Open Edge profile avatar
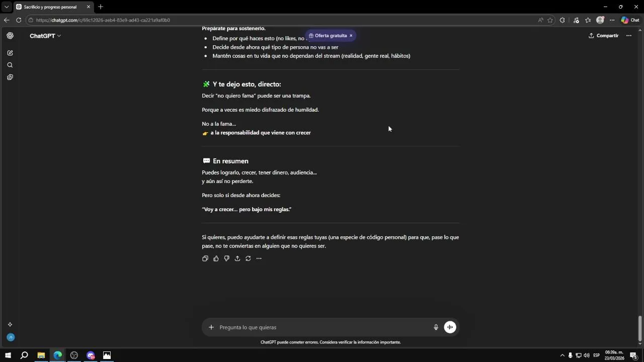The width and height of the screenshot is (644, 362). (x=600, y=20)
